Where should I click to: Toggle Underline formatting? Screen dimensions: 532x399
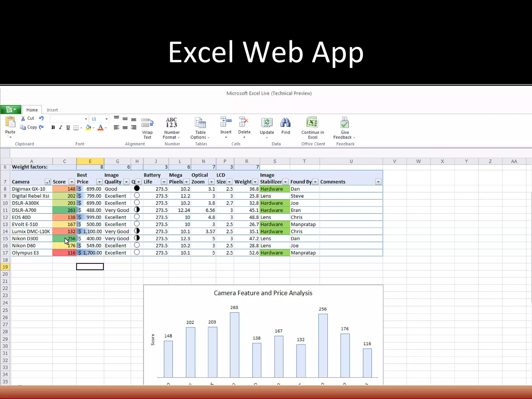tap(68, 127)
